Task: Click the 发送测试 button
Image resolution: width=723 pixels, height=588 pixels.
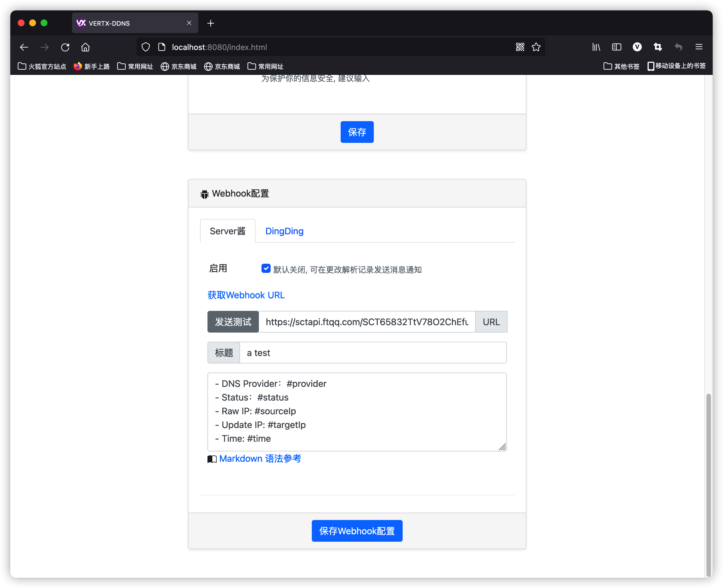Action: [233, 322]
